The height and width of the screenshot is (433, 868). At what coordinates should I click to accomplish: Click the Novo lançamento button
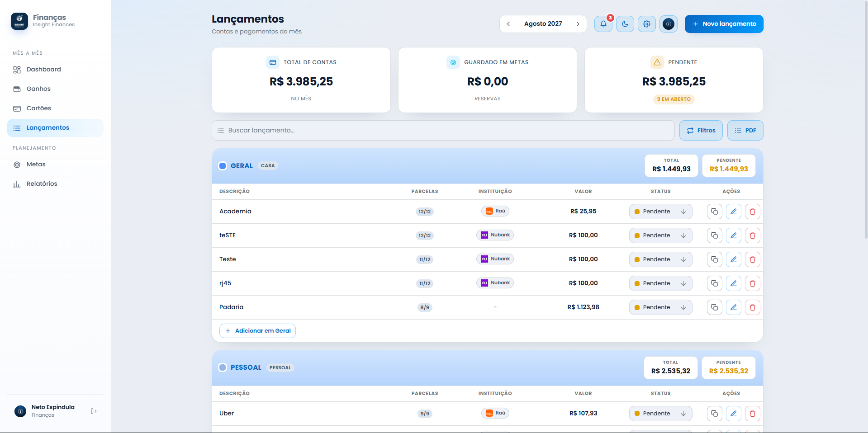coord(724,24)
